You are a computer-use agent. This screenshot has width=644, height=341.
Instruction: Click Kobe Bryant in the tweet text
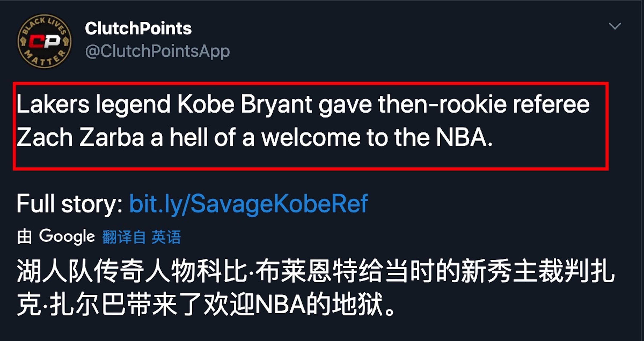click(245, 105)
